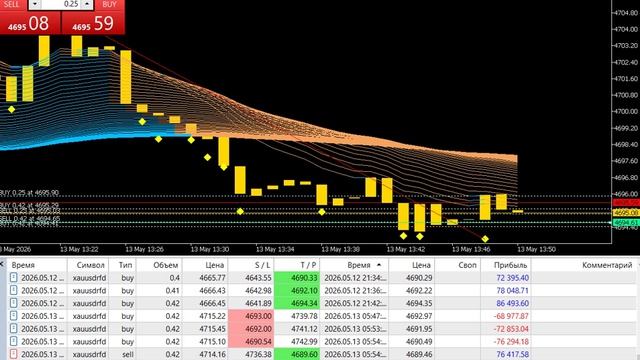The width and height of the screenshot is (640, 360).
Task: Click profit value 78 048.71
Action: pos(512,291)
